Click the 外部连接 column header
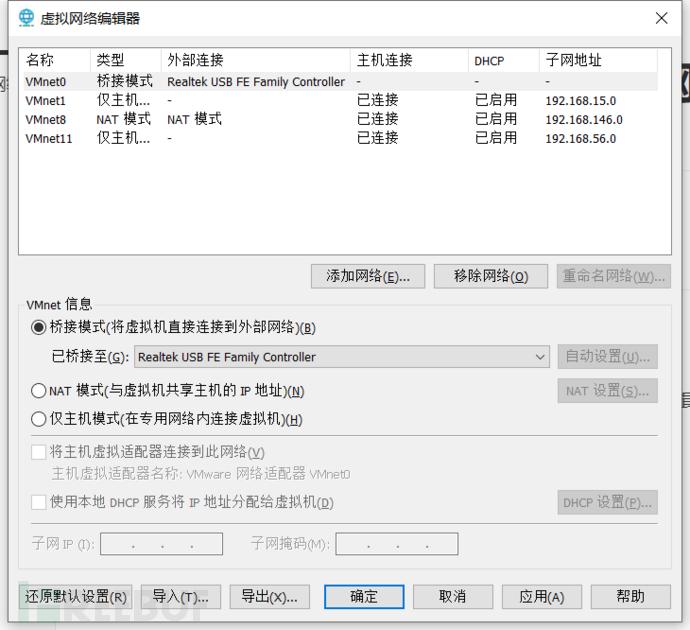Viewport: 690px width, 630px height. point(256,60)
